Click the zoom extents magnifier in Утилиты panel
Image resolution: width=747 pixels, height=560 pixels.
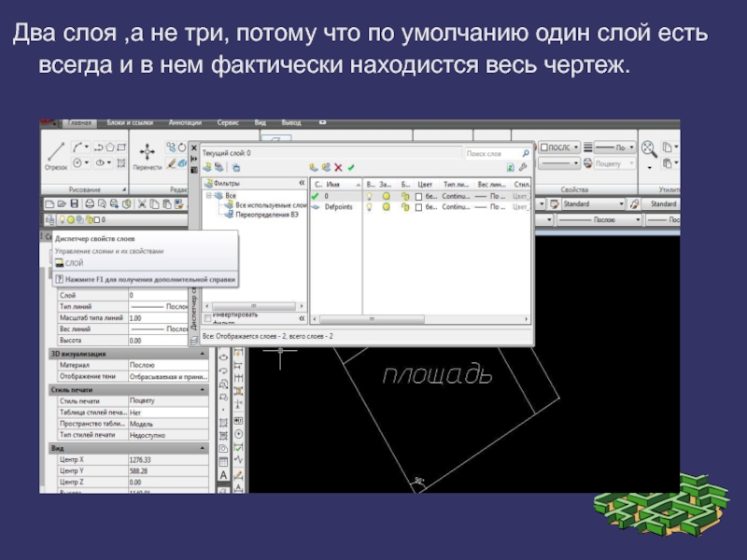[x=648, y=149]
